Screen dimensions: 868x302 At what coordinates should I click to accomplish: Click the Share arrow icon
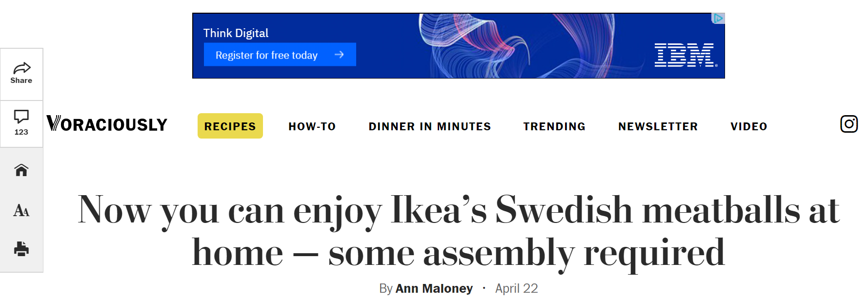click(x=21, y=68)
